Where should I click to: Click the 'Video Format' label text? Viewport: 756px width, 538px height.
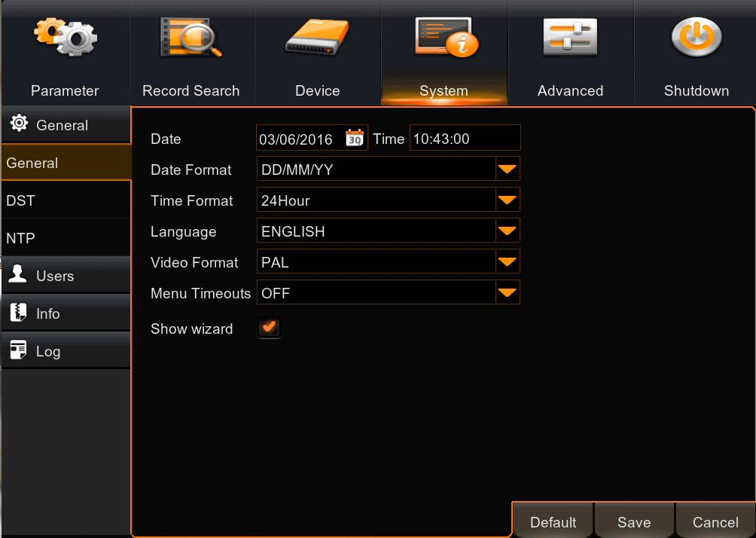[194, 262]
